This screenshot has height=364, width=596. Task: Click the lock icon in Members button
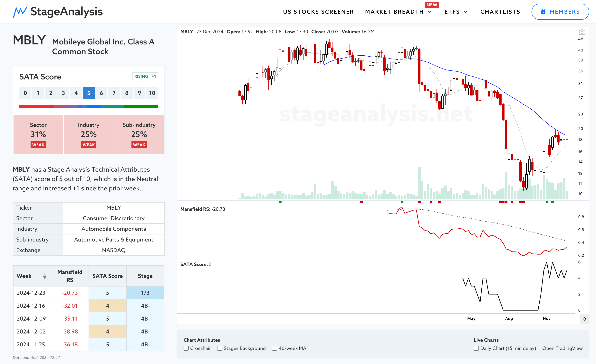(543, 11)
